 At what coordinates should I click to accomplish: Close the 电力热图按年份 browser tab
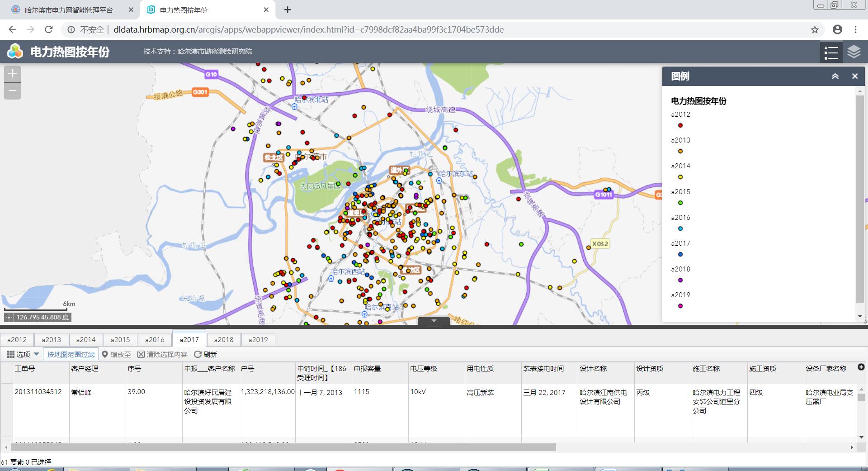tap(266, 10)
